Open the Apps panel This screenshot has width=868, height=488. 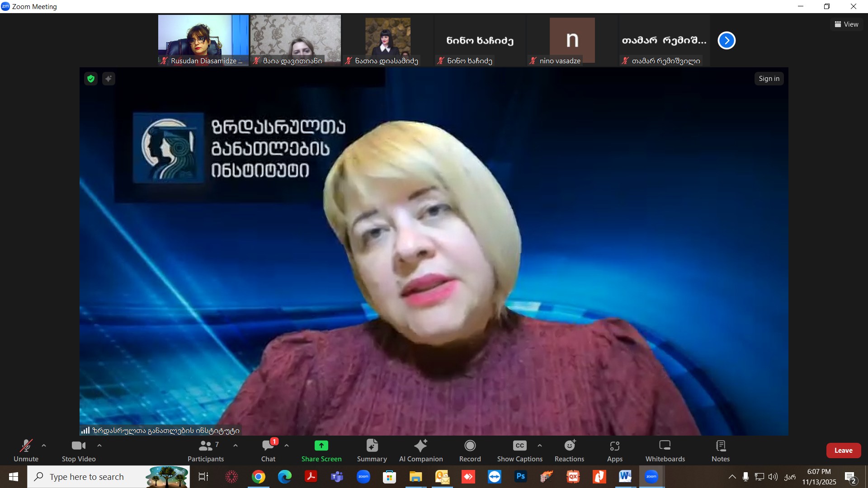coord(614,450)
